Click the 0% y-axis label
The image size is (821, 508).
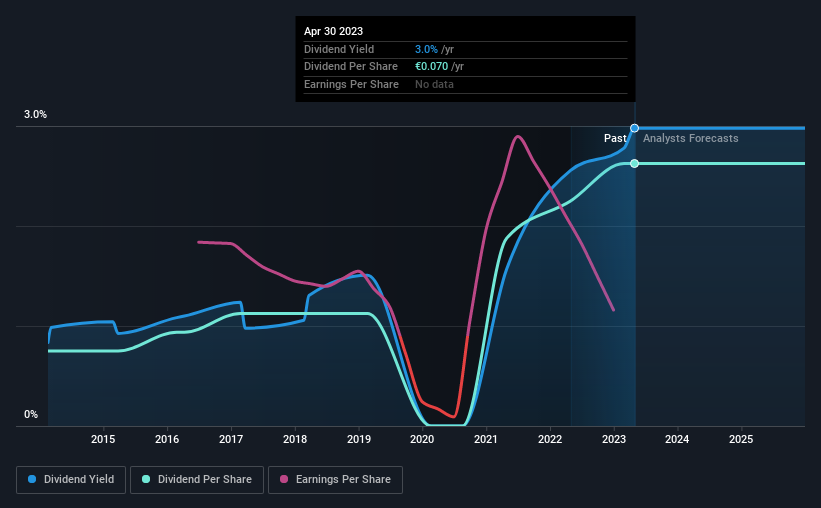pyautogui.click(x=31, y=414)
